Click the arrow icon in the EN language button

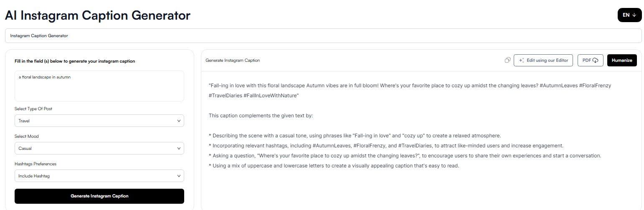[634, 15]
